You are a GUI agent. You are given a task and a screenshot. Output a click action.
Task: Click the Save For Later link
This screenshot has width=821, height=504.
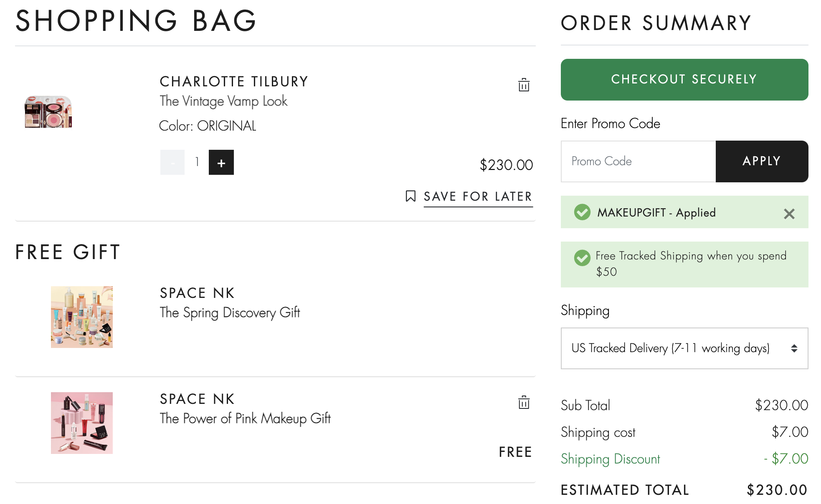pyautogui.click(x=478, y=197)
